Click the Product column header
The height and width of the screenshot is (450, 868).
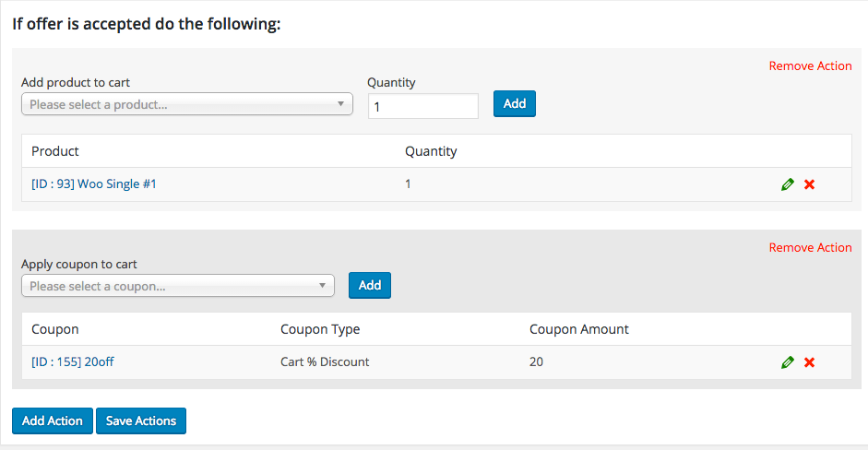[55, 150]
